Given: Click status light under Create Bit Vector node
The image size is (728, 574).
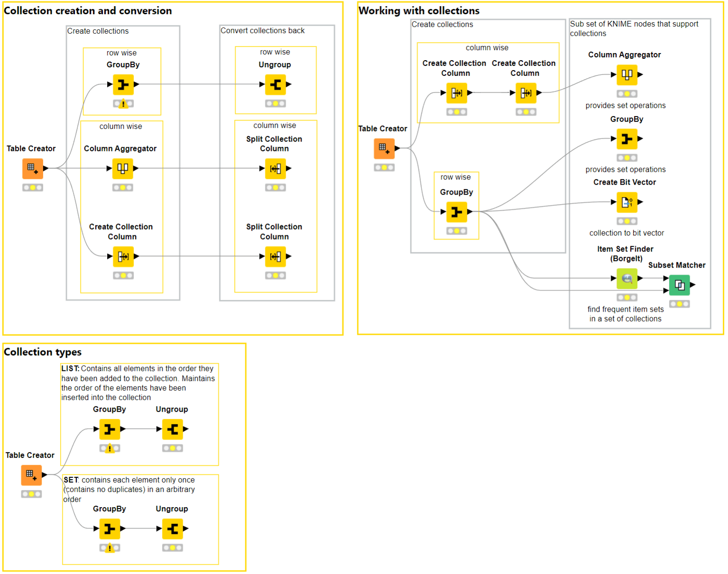Looking at the screenshot, I should [x=627, y=221].
